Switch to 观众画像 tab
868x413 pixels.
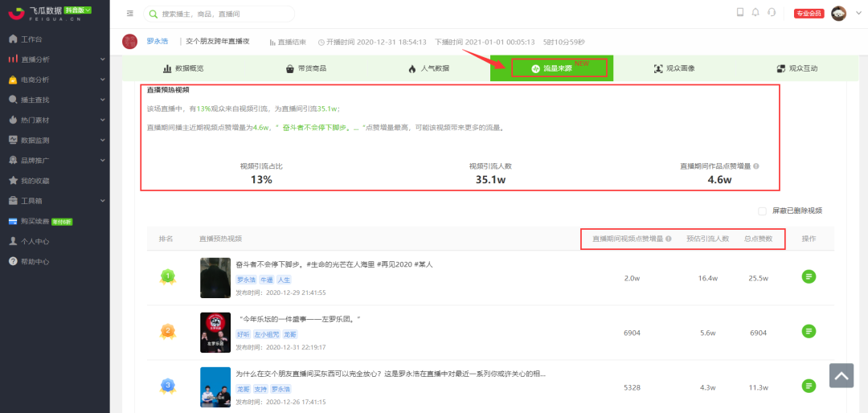pos(674,68)
